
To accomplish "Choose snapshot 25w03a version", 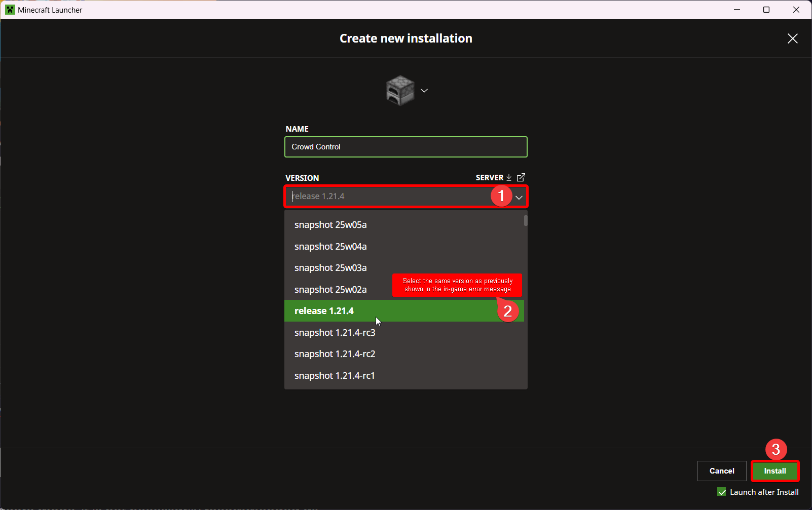I will coord(330,268).
